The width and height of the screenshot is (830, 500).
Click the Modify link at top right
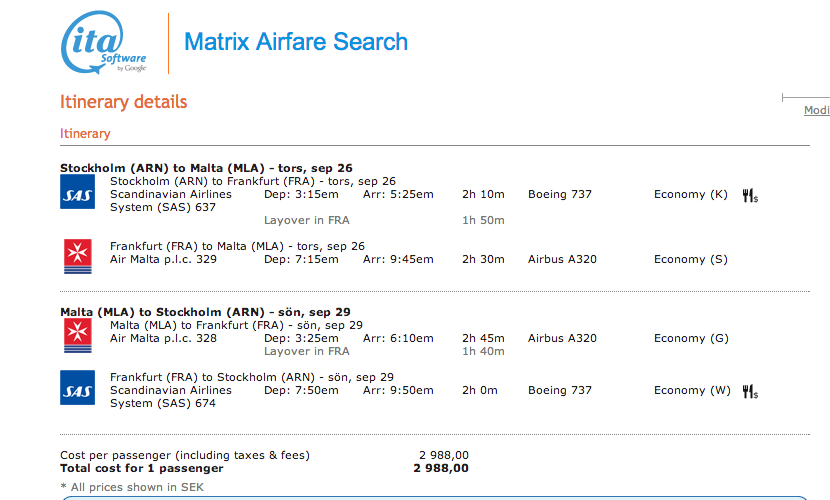[x=817, y=110]
